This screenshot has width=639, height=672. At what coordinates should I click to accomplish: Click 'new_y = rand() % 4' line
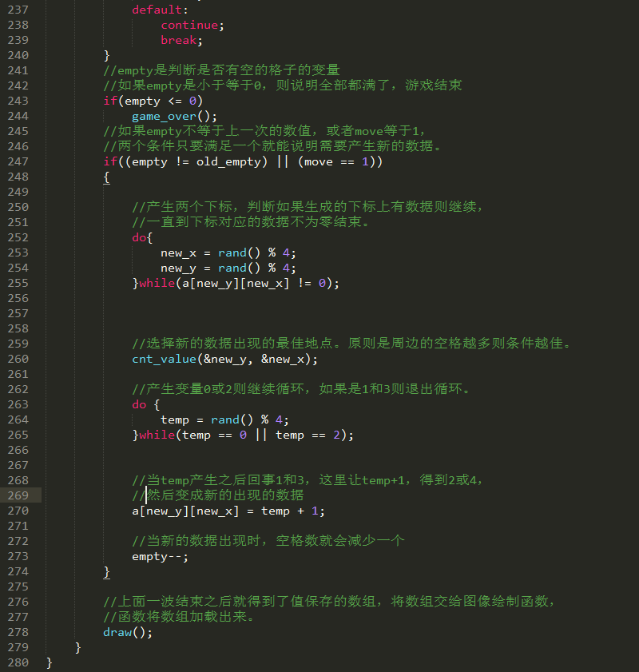coord(228,268)
